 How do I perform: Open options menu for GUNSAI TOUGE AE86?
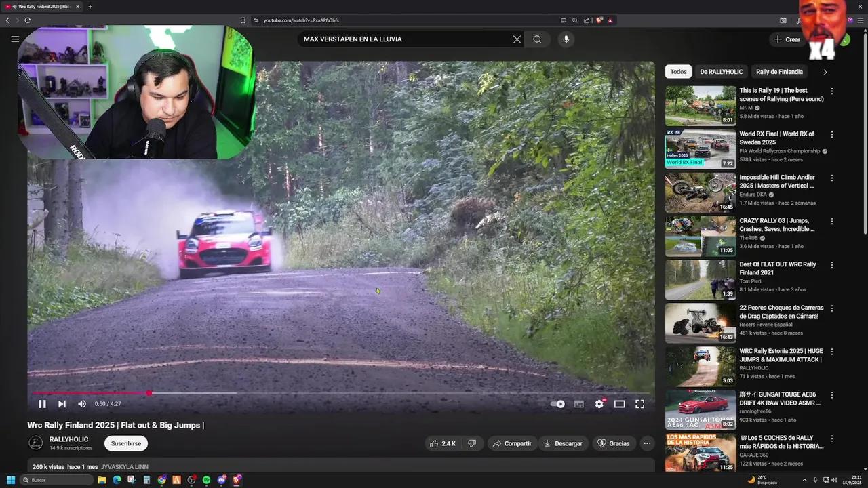(832, 394)
